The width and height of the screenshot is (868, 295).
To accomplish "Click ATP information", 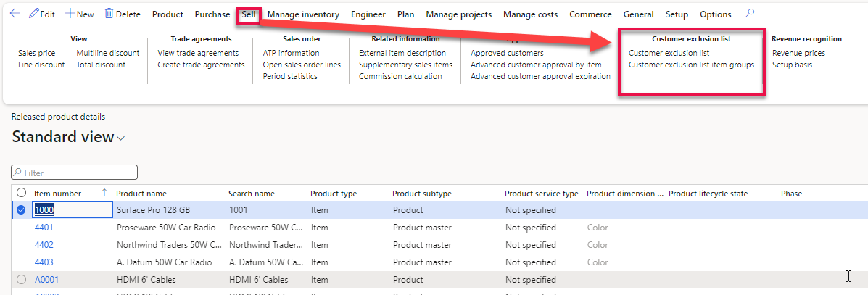I will (x=292, y=53).
